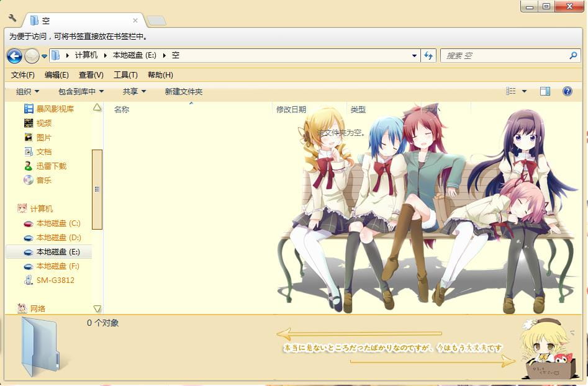Viewport: 588px width, 386px height.
Task: Click the search magnifier icon
Action: [x=573, y=56]
